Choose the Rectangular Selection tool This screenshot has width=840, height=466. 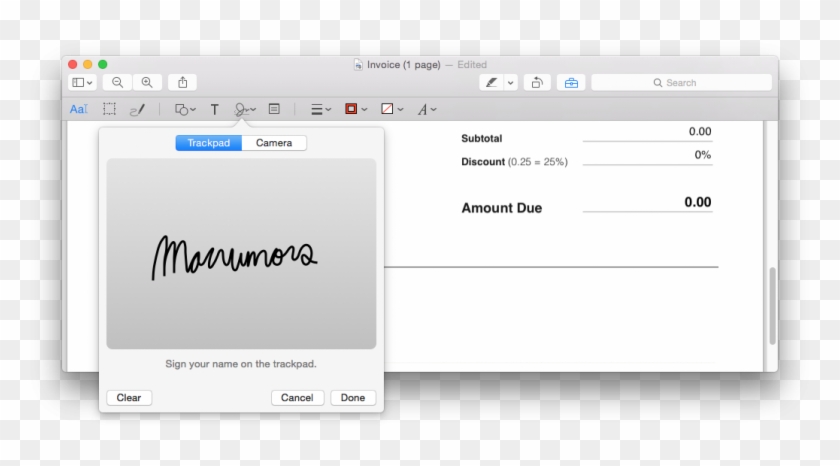[x=109, y=109]
